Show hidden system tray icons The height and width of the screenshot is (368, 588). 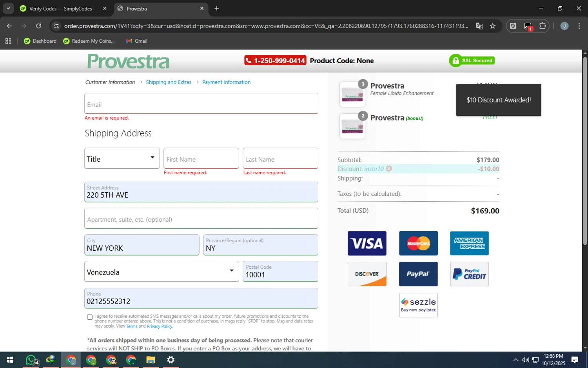515,360
